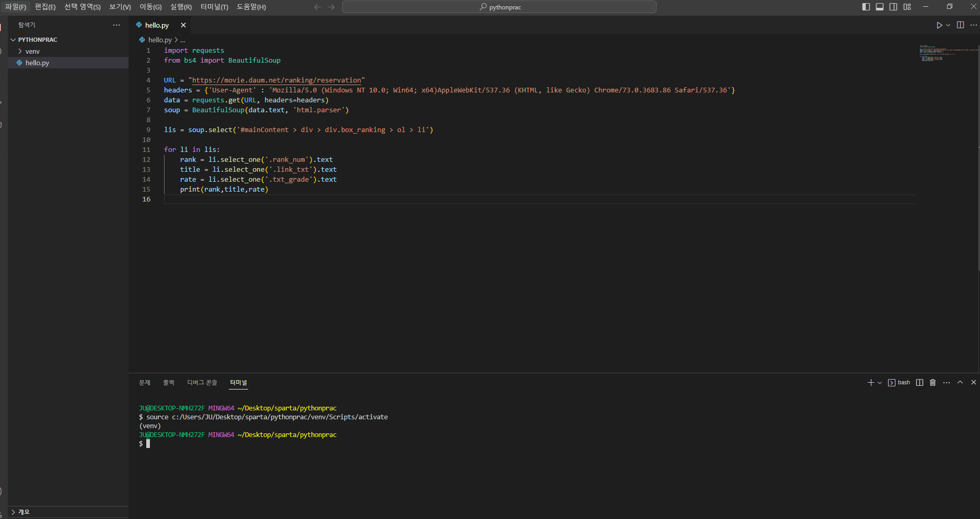Viewport: 980px width, 519px height.
Task: Open the 편집(E) menu
Action: pyautogui.click(x=45, y=7)
